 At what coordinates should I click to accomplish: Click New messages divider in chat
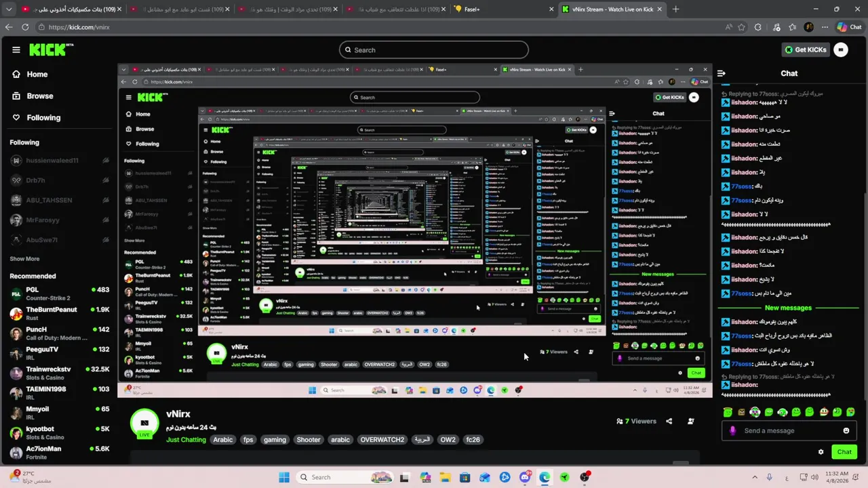pos(788,308)
